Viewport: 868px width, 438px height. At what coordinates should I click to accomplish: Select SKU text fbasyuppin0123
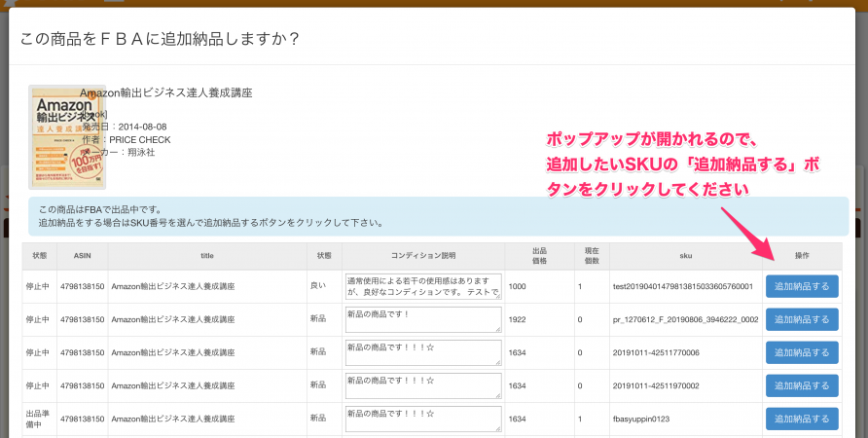pos(641,420)
